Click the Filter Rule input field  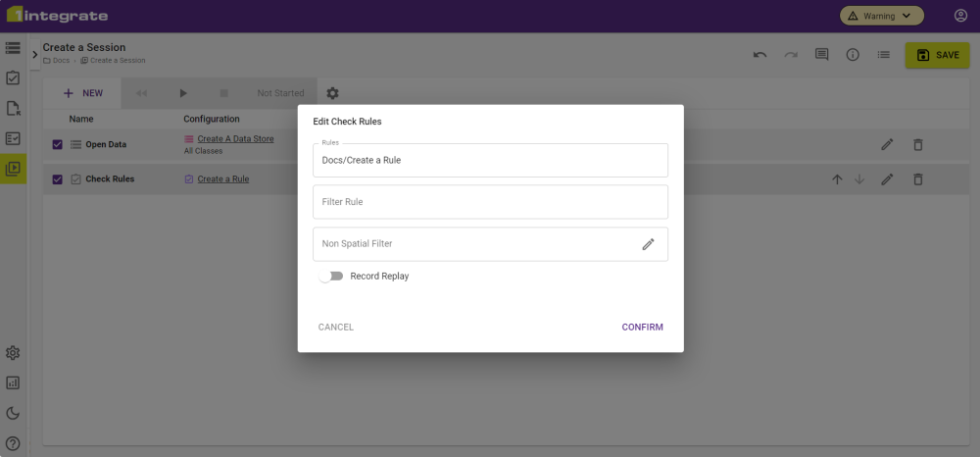tap(490, 202)
